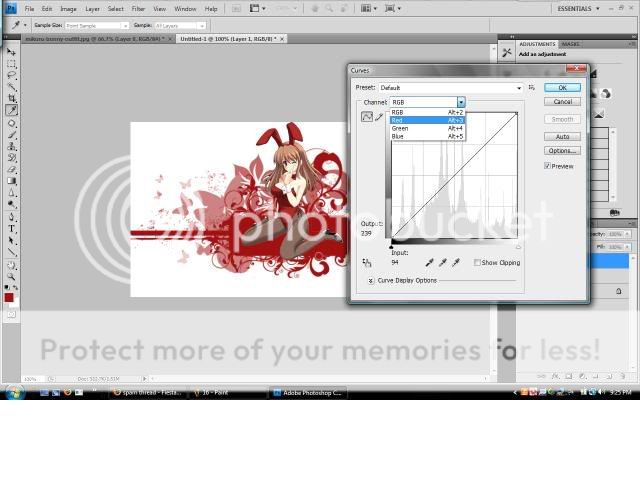Expand Curve Display Options
640x485 pixels.
[371, 280]
